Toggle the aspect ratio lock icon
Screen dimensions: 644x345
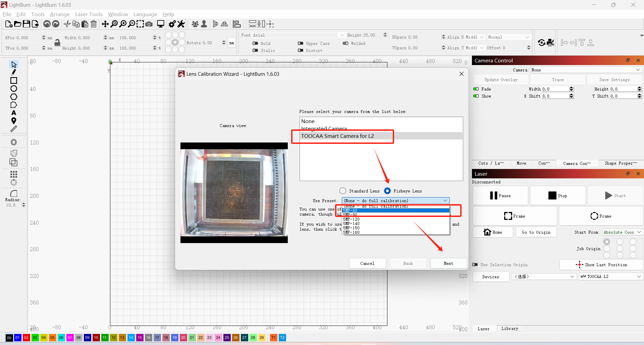click(57, 42)
